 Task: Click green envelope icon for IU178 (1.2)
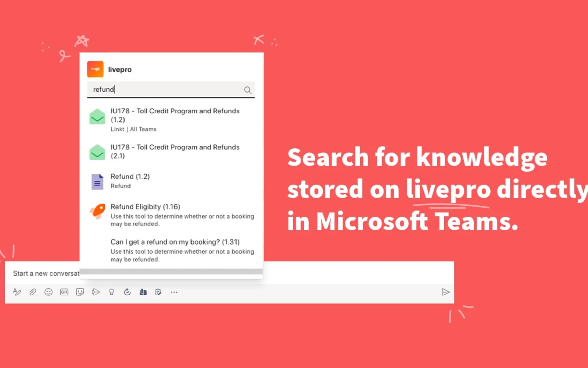click(x=97, y=117)
